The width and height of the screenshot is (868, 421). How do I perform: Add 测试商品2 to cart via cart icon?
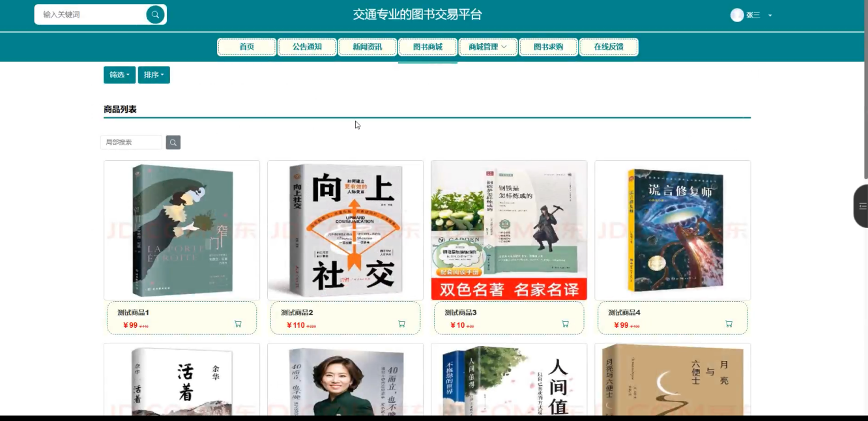tap(401, 324)
